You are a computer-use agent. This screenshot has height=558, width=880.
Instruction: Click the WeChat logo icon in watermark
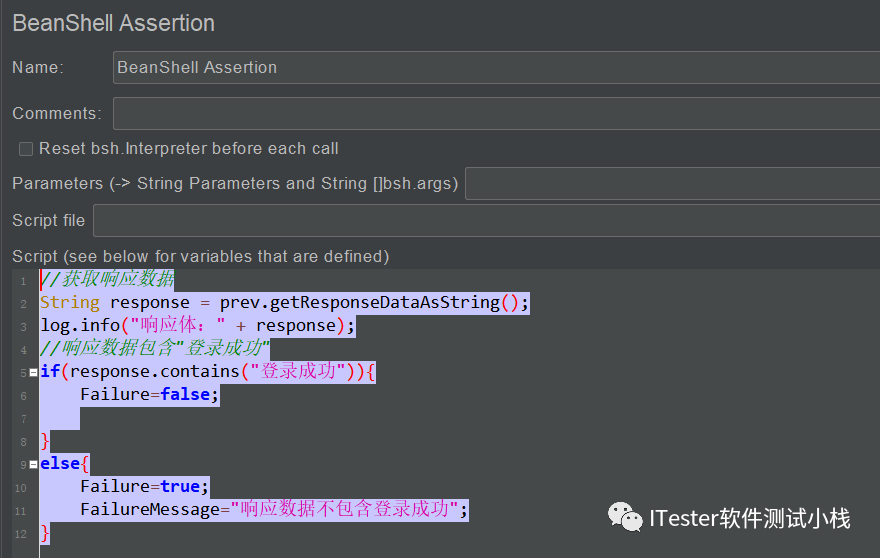point(625,517)
